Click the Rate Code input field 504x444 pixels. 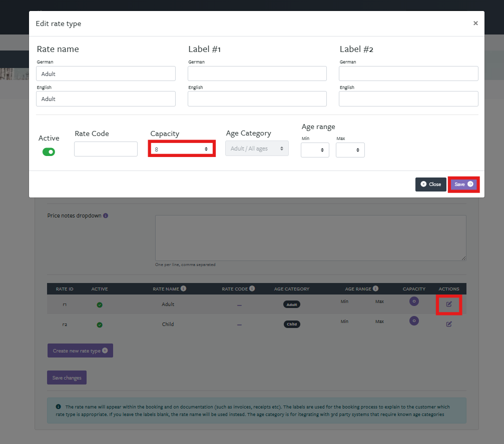coord(106,149)
